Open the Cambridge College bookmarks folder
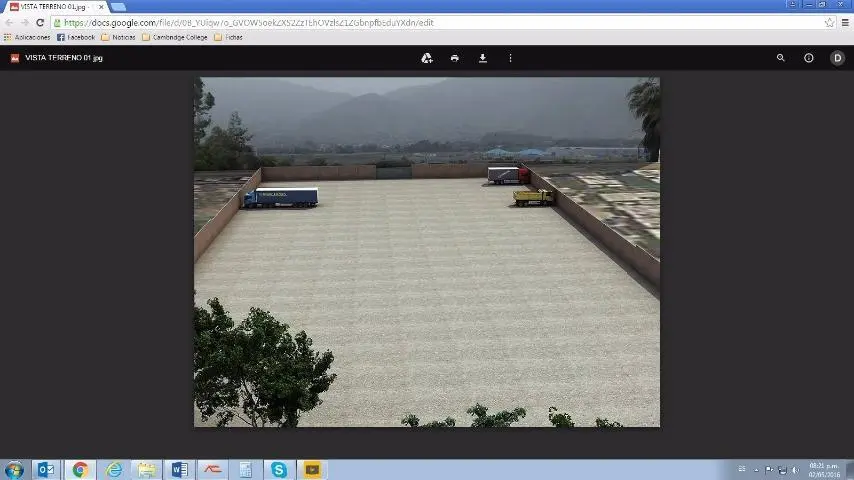Screen dimensions: 854x480 coord(174,37)
